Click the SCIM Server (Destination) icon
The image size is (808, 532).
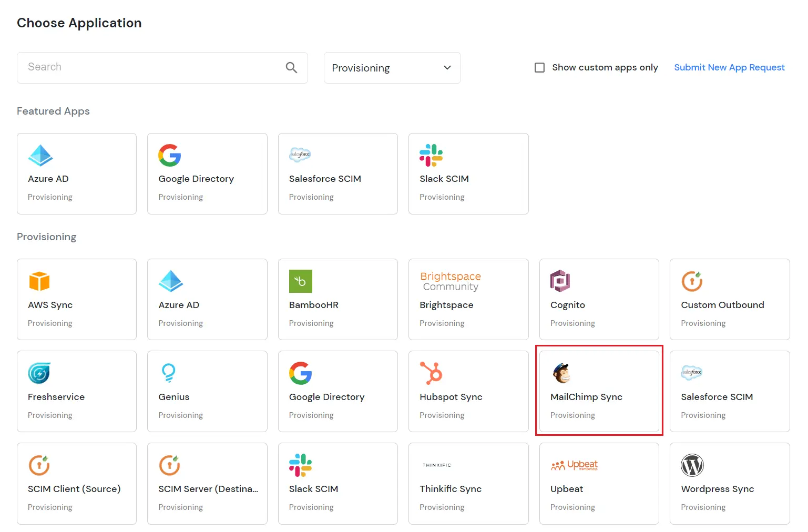coord(170,465)
